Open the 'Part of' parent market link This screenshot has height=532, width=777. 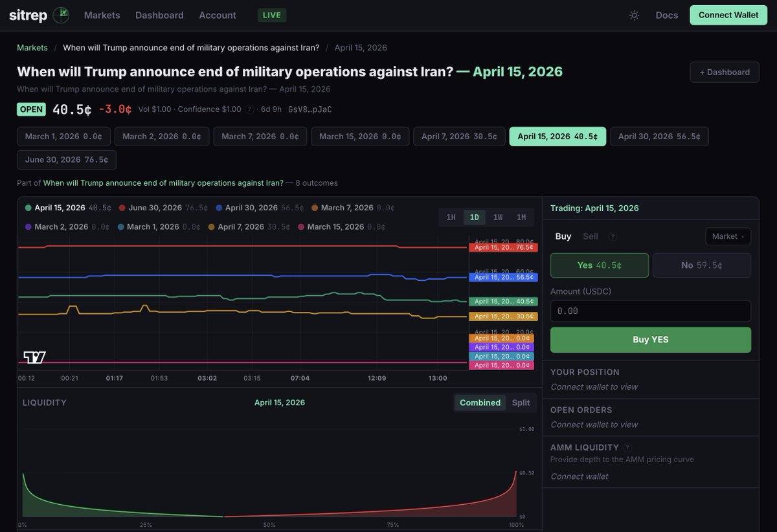click(163, 183)
